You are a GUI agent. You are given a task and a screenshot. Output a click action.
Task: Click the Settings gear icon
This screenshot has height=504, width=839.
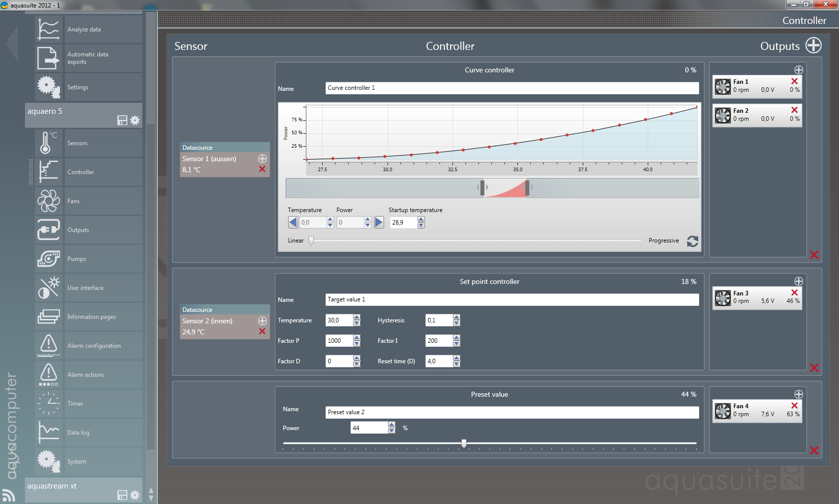pos(48,87)
